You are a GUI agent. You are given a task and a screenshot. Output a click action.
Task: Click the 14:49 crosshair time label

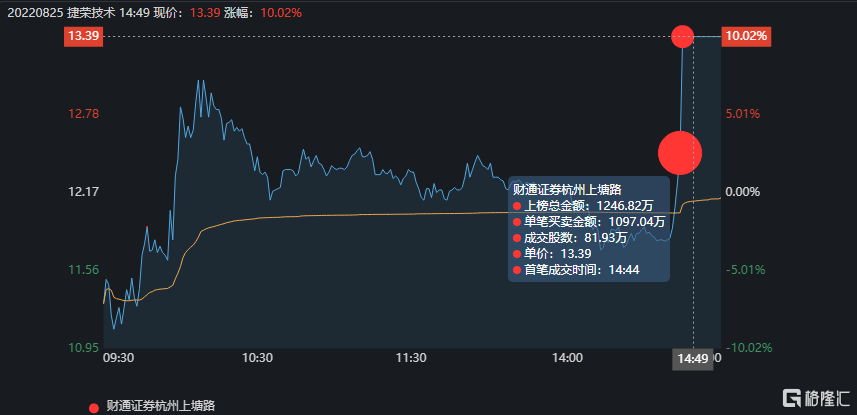point(692,357)
